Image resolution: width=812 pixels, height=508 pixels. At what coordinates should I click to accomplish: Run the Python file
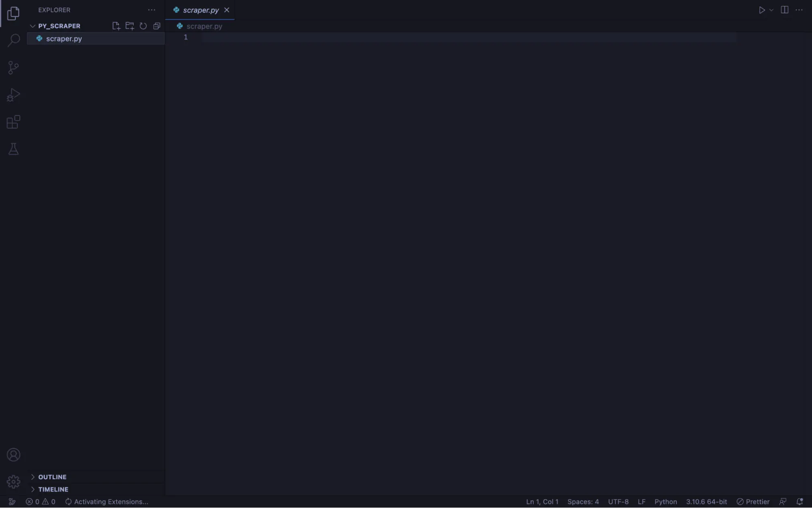click(762, 10)
